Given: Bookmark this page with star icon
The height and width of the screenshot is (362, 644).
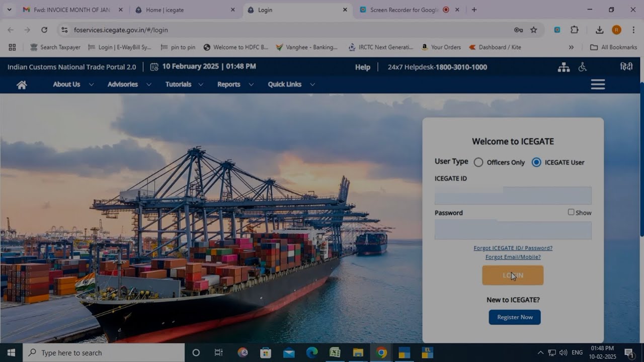Looking at the screenshot, I should pyautogui.click(x=534, y=30).
